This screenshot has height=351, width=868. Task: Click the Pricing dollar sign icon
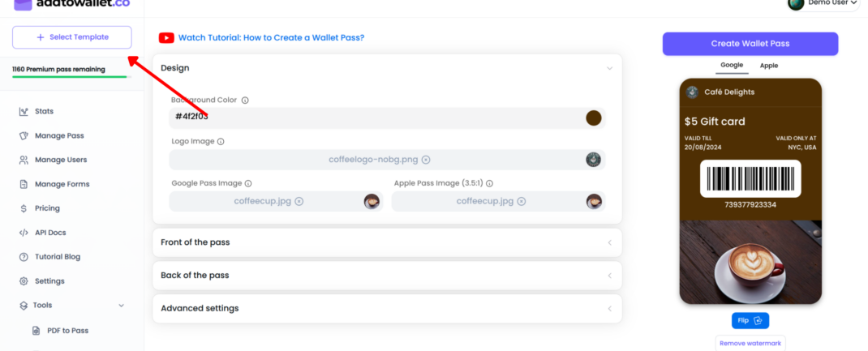coord(24,208)
